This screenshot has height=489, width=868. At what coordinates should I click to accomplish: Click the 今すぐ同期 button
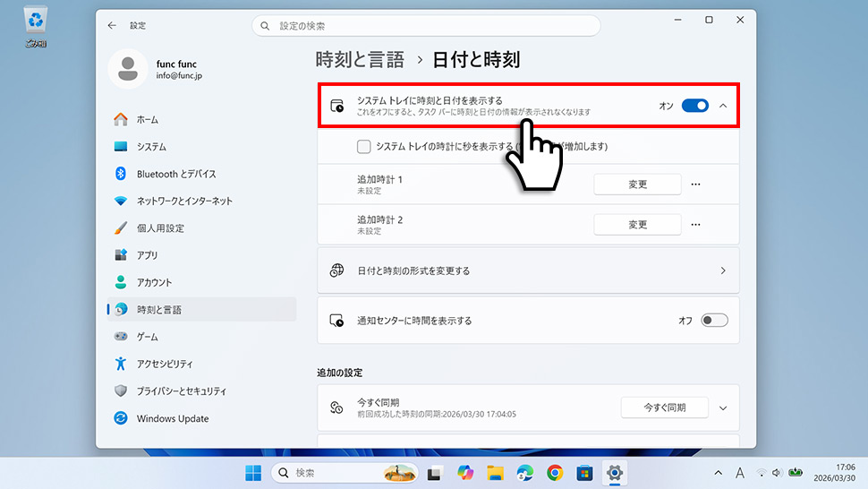pyautogui.click(x=664, y=407)
